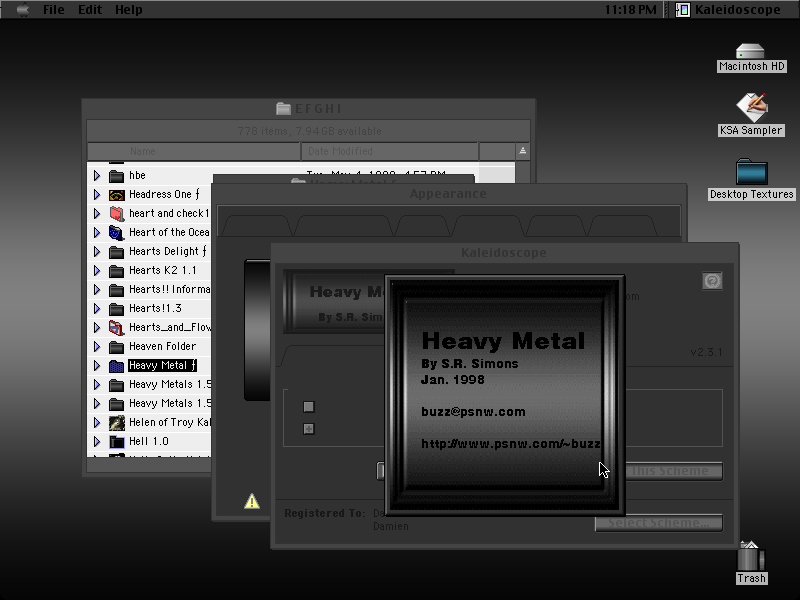Image resolution: width=800 pixels, height=600 pixels.
Task: Expand the Hearts Delight ƒ disclosure triangle
Action: coord(97,252)
